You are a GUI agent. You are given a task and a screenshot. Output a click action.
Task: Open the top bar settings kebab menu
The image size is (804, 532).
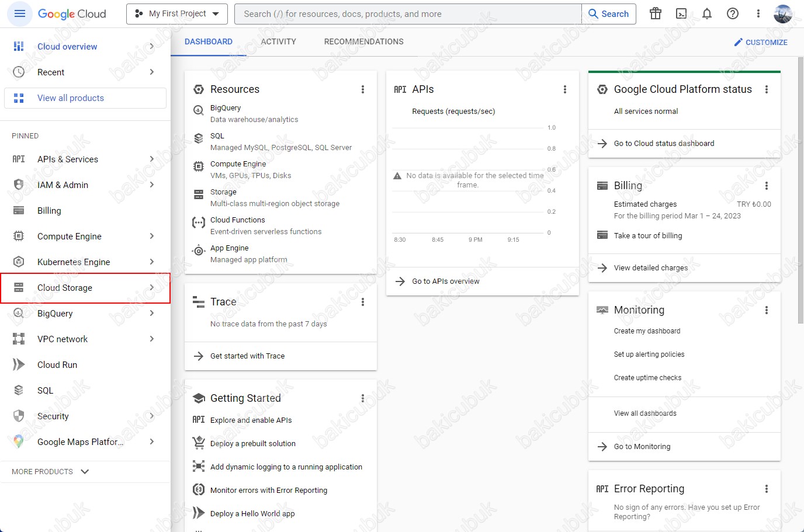[x=758, y=13]
